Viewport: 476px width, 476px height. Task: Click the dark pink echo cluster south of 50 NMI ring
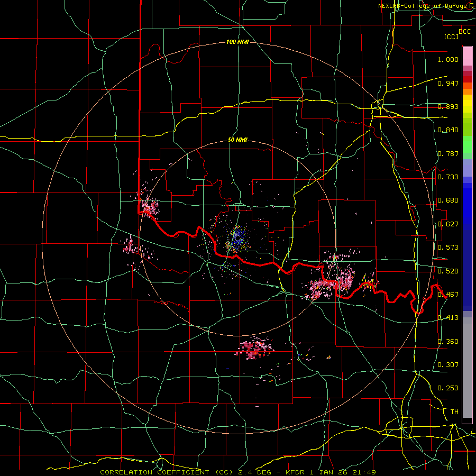pos(254,349)
